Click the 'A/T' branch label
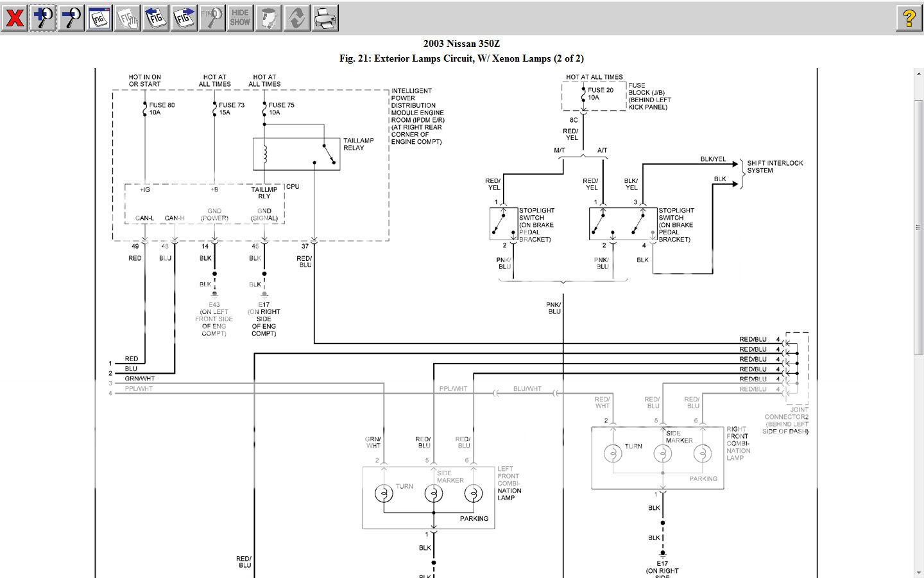Image resolution: width=924 pixels, height=578 pixels. point(602,150)
